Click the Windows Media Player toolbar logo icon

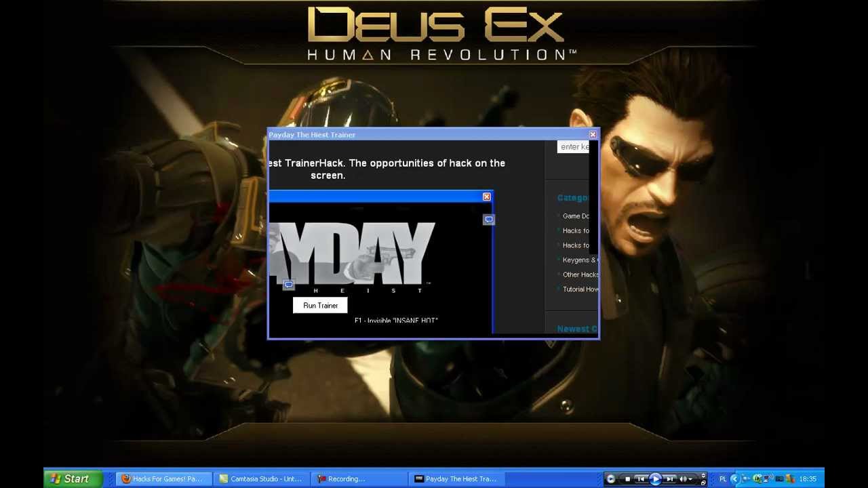pos(611,479)
